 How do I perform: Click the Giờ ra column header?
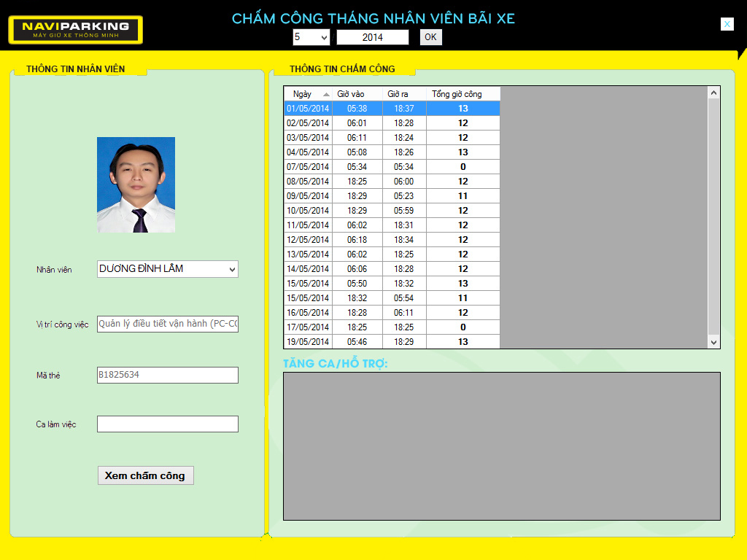tap(403, 94)
